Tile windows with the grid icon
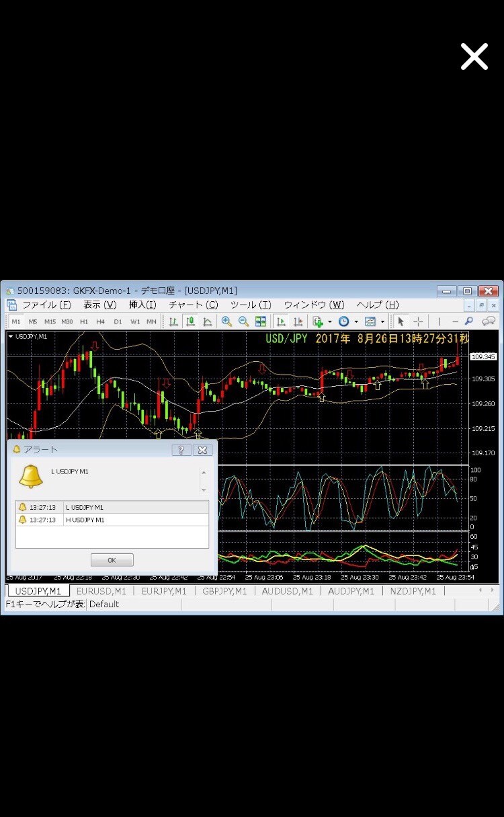 point(261,321)
